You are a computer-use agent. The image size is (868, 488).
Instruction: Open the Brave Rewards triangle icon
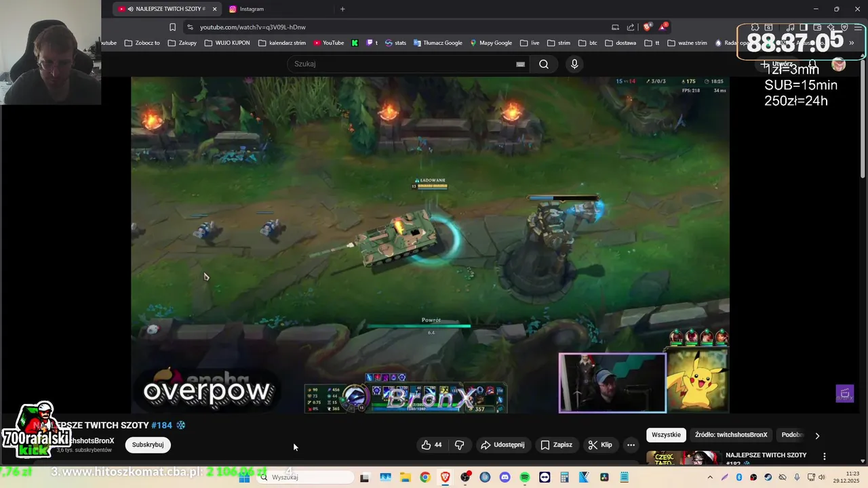click(663, 27)
